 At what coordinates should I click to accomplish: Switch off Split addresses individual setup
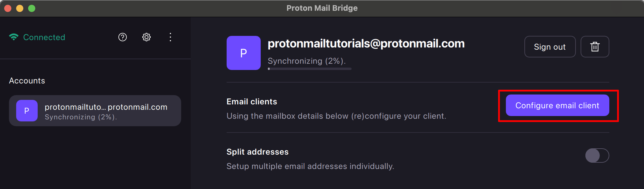coord(597,156)
